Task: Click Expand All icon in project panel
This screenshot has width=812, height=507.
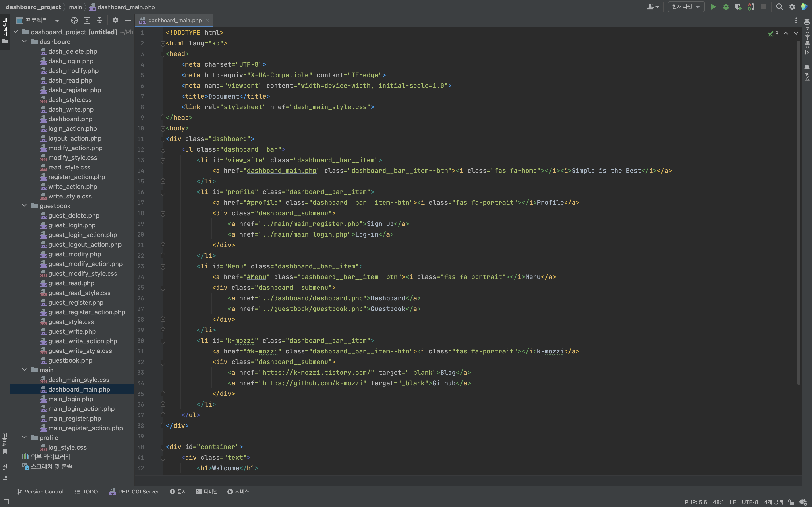Action: click(x=87, y=21)
